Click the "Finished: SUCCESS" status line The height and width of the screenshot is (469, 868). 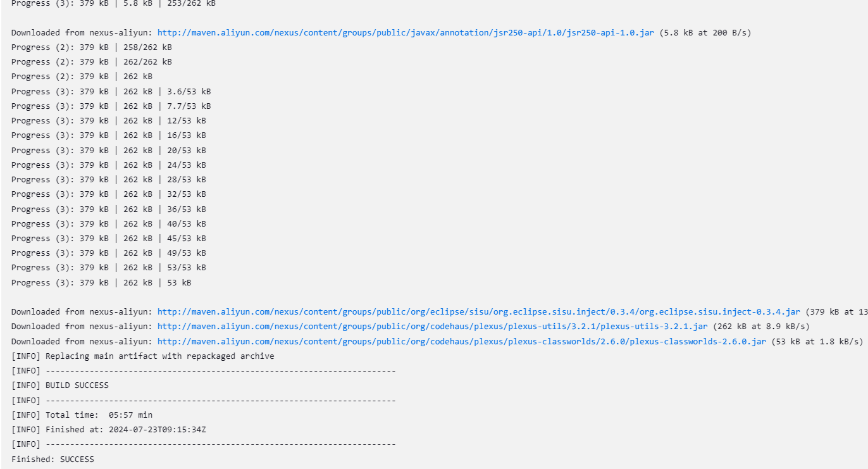[x=53, y=459]
